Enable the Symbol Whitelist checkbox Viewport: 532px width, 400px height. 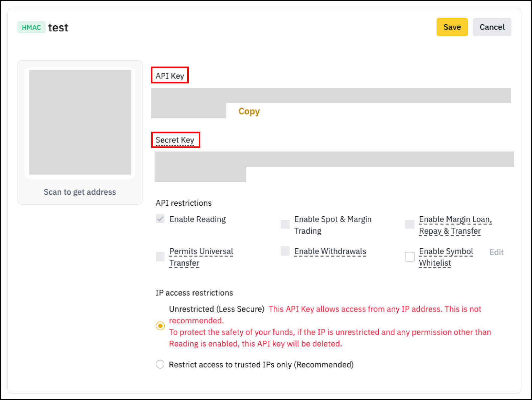[410, 257]
